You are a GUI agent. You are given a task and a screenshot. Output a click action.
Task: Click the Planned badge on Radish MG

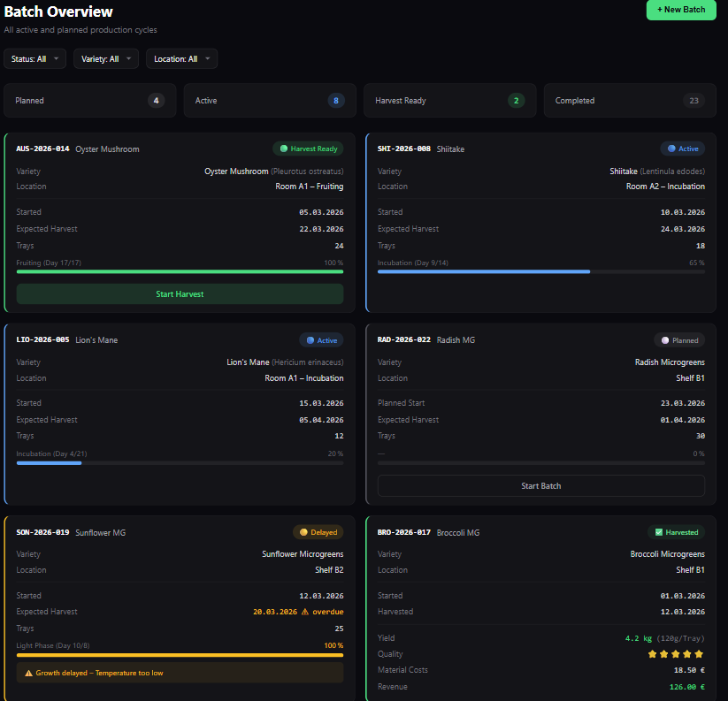point(678,340)
